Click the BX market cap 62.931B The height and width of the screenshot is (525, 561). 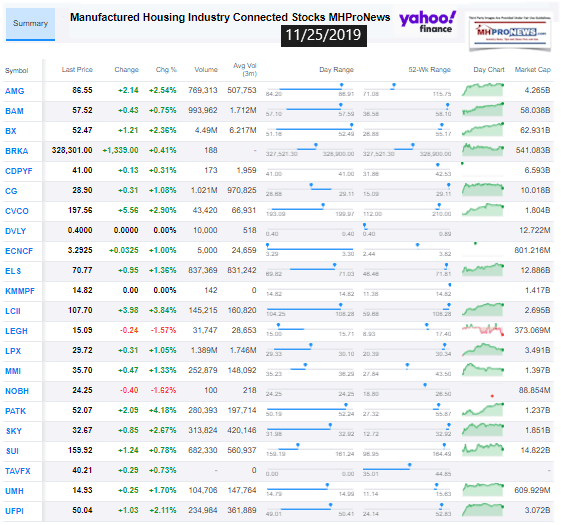pos(535,130)
